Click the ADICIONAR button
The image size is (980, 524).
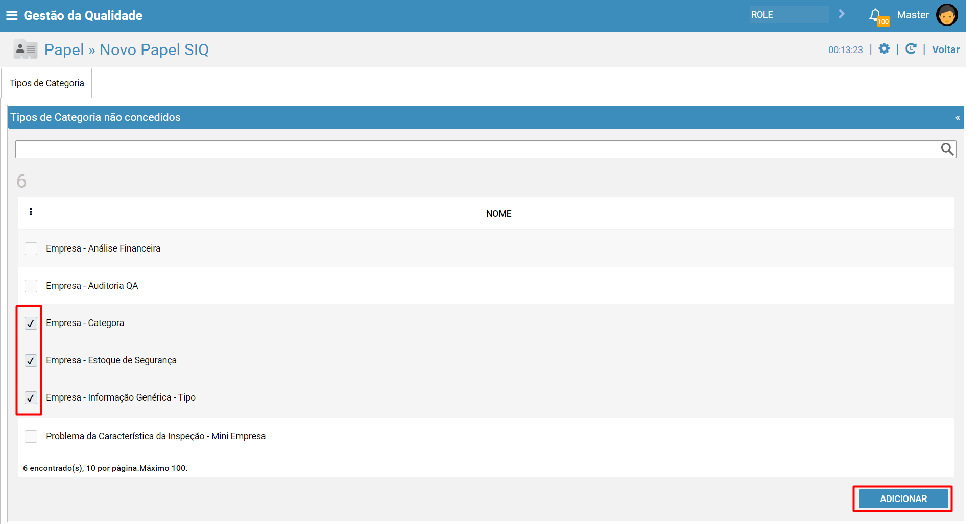coord(903,499)
